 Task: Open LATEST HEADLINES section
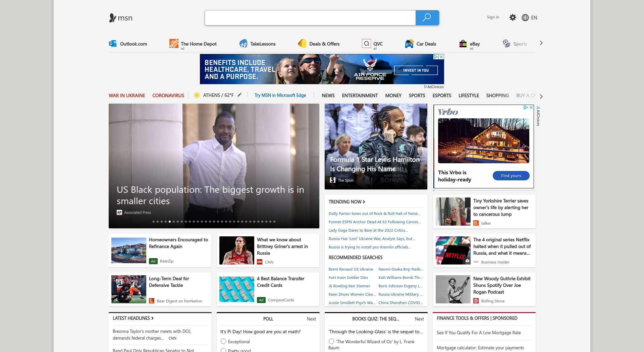pos(133,318)
